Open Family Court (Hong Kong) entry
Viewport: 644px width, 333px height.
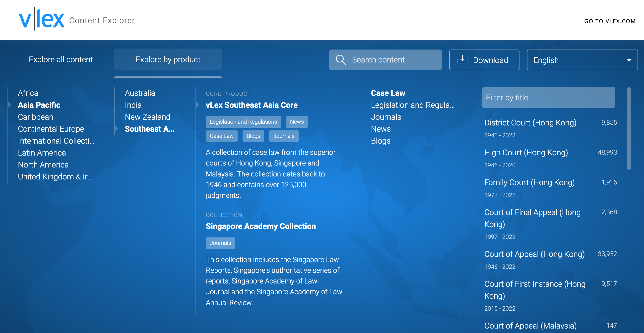click(x=529, y=182)
